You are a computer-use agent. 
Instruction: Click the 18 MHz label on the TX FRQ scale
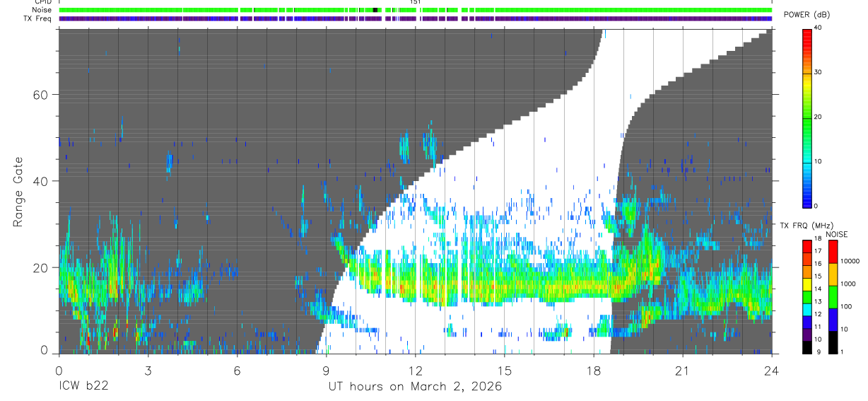coord(819,239)
